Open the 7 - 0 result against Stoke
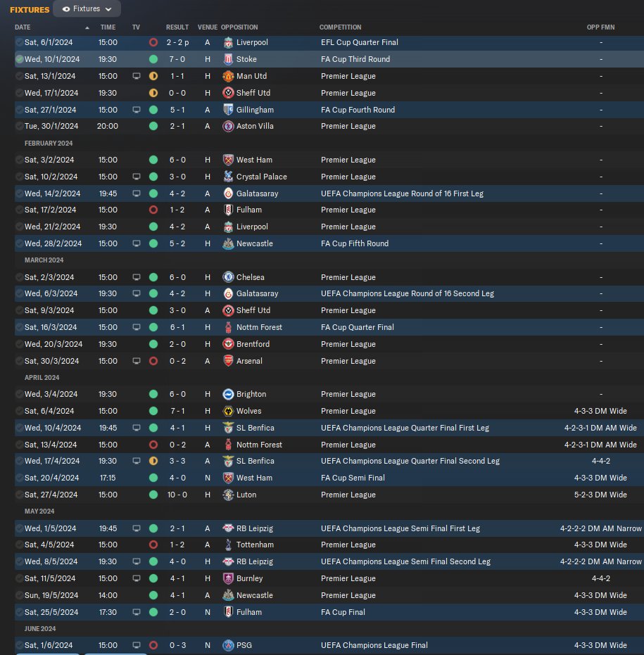The width and height of the screenshot is (644, 655). click(x=177, y=59)
